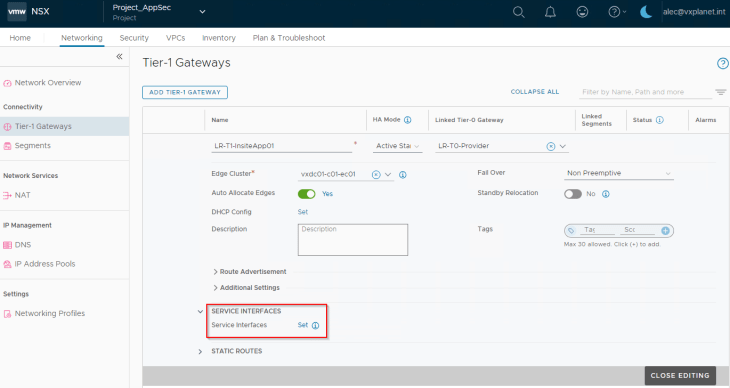Click the ADD TIER-1 GATEWAY button
Screen dimensions: 730x388
tap(185, 92)
